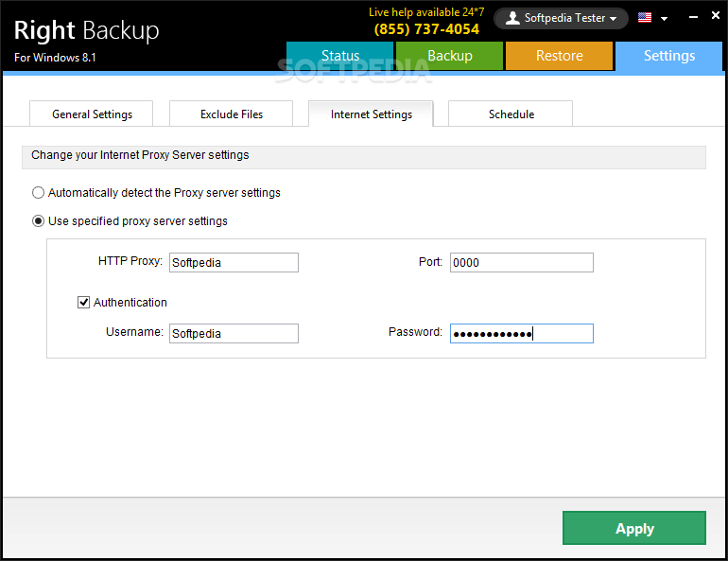
Task: Switch to Exclude Files sub-tab
Action: click(232, 114)
